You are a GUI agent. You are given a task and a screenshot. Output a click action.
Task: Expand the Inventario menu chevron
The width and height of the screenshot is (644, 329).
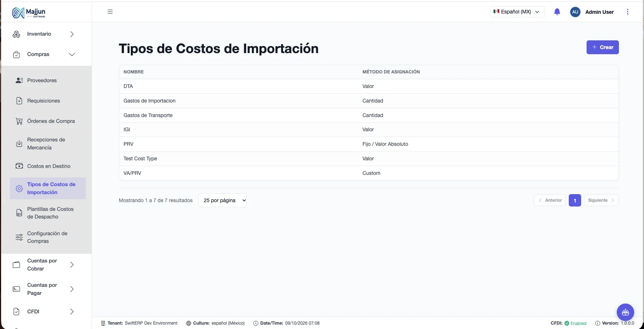click(x=72, y=34)
